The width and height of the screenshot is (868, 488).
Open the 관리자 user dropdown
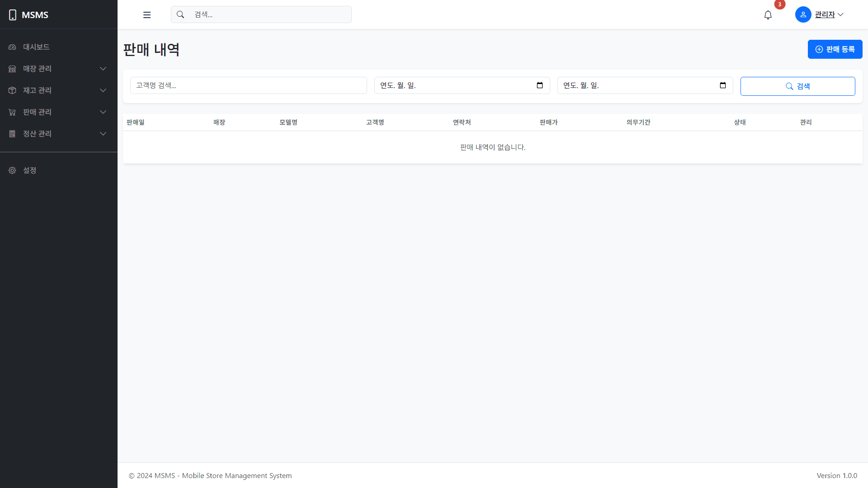click(829, 14)
